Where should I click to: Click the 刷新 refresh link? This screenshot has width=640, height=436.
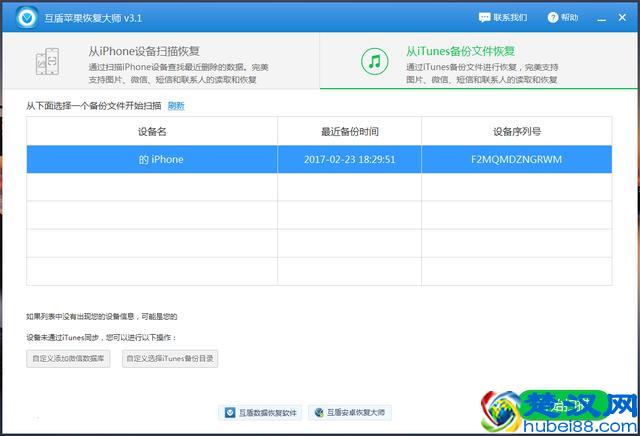tap(176, 106)
